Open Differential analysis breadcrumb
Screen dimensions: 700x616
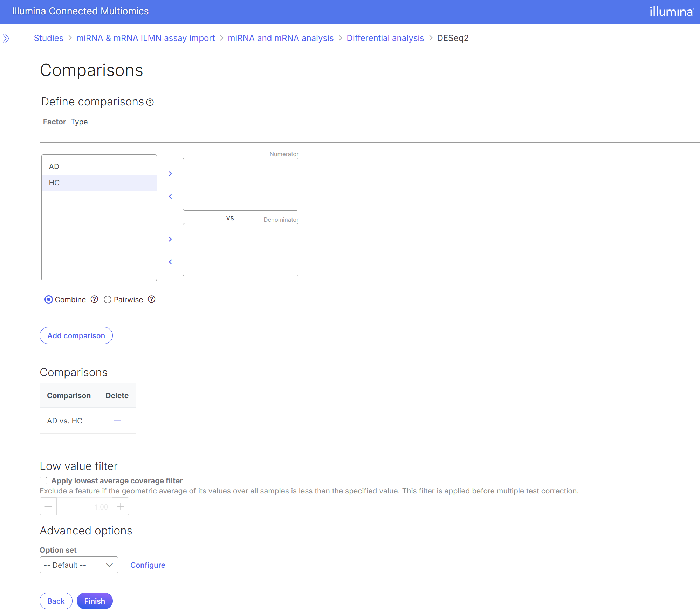385,38
